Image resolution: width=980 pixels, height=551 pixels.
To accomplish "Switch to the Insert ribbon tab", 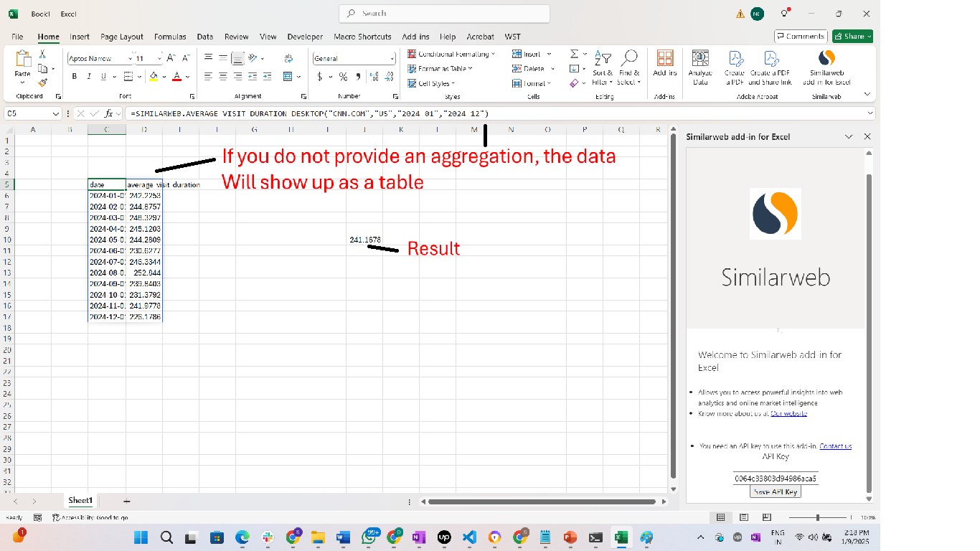I will (80, 37).
